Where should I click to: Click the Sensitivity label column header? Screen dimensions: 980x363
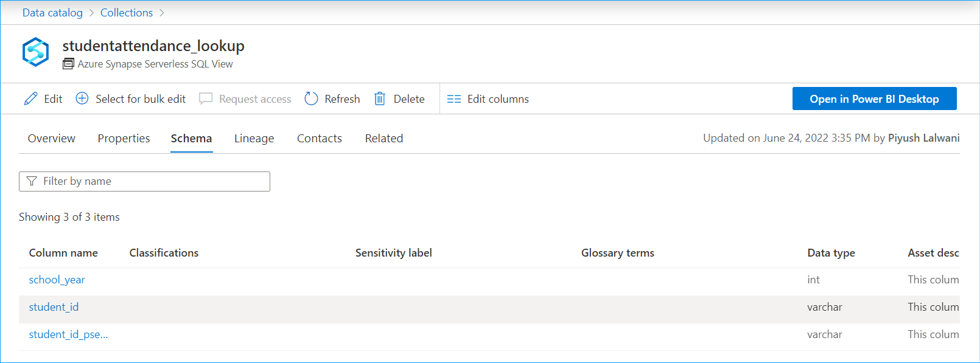(x=394, y=253)
